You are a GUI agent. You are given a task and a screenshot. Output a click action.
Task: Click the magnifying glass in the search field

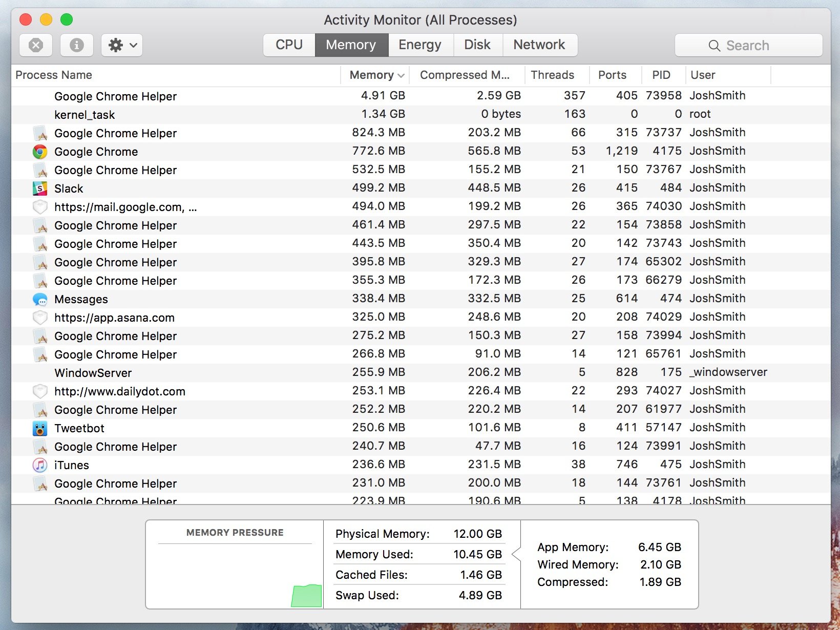pos(715,45)
